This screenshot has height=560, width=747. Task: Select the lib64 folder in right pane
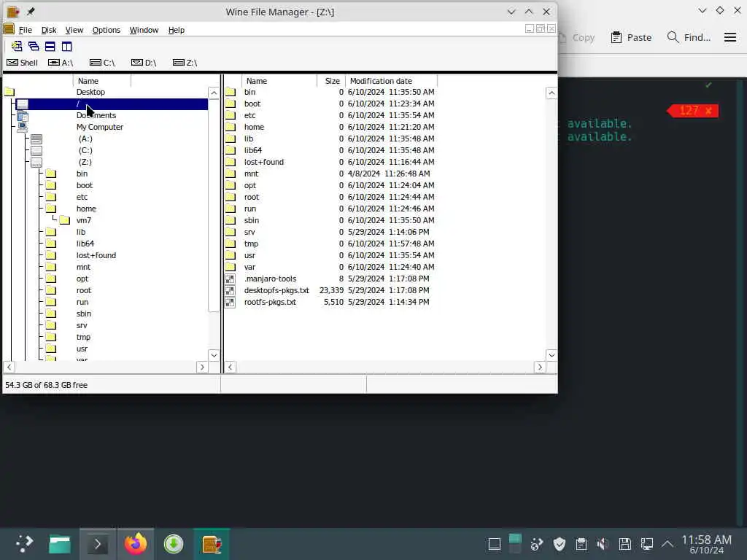tap(253, 150)
